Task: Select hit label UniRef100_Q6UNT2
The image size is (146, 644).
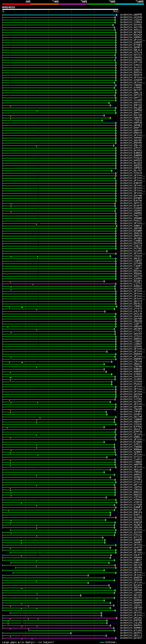Action: click(x=131, y=48)
